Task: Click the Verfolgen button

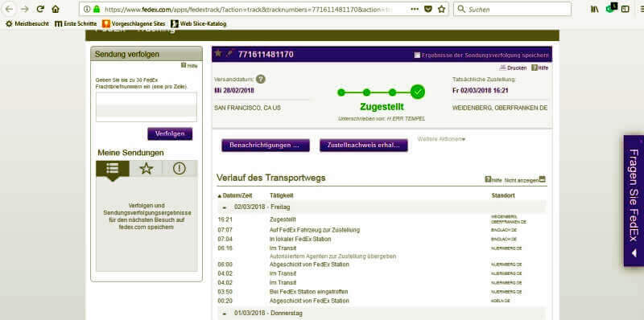Action: click(170, 133)
